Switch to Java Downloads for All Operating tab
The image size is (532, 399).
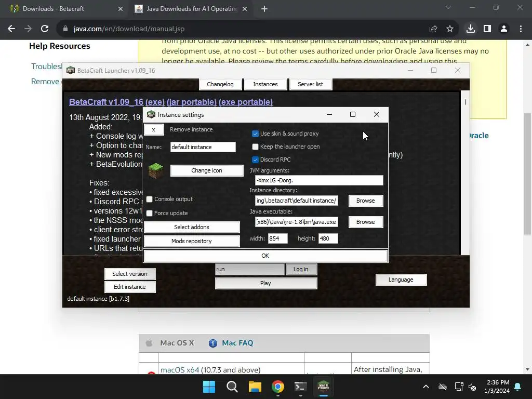(191, 9)
